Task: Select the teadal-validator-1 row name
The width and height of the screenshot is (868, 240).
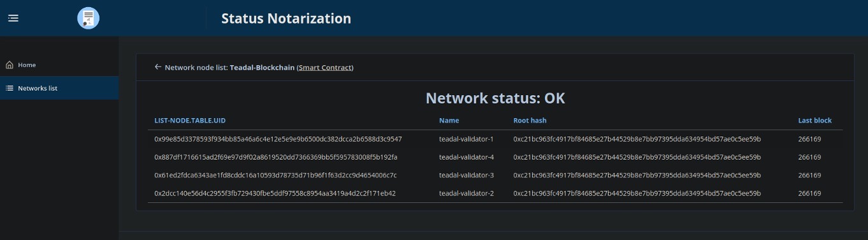Action: [x=467, y=139]
